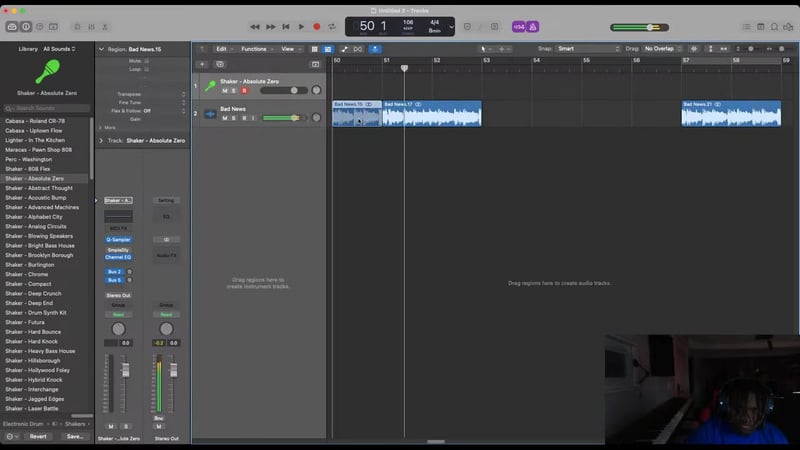Open the left-click pointer tool menu
The width and height of the screenshot is (800, 450).
485,49
